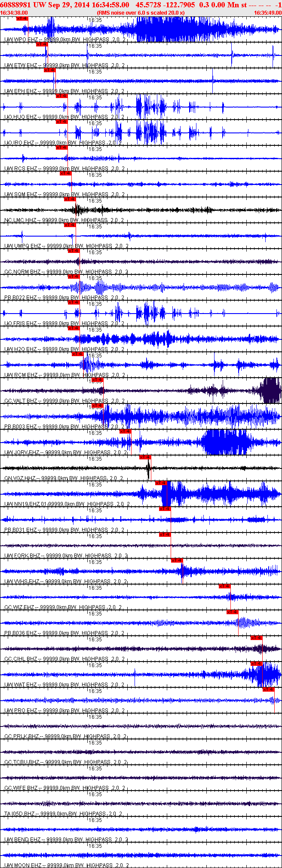The image size is (282, 868).
Task: Select the pick flag on the UW VHS trace
Action: pyautogui.click(x=177, y=560)
